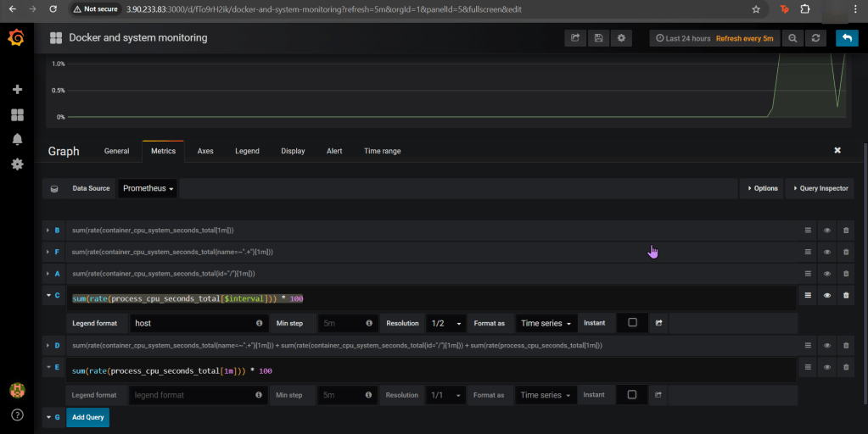
Task: Open the Dashboards grid icon in sidebar
Action: (17, 114)
